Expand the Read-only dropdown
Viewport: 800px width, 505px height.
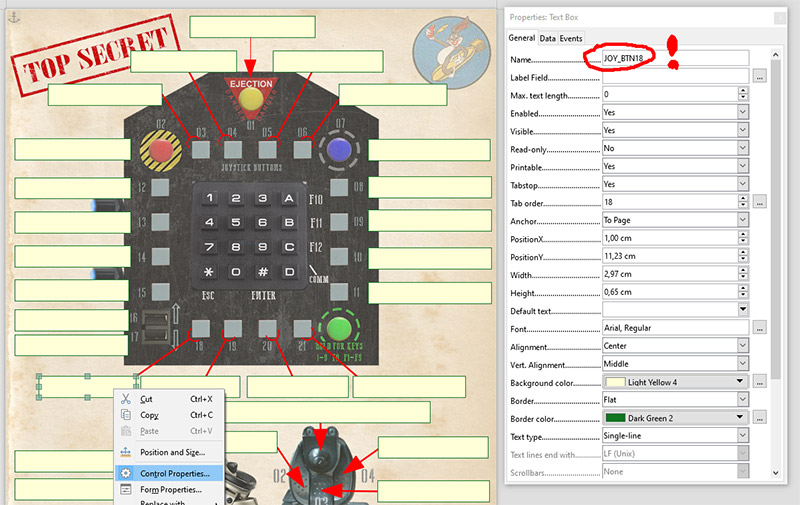click(742, 148)
